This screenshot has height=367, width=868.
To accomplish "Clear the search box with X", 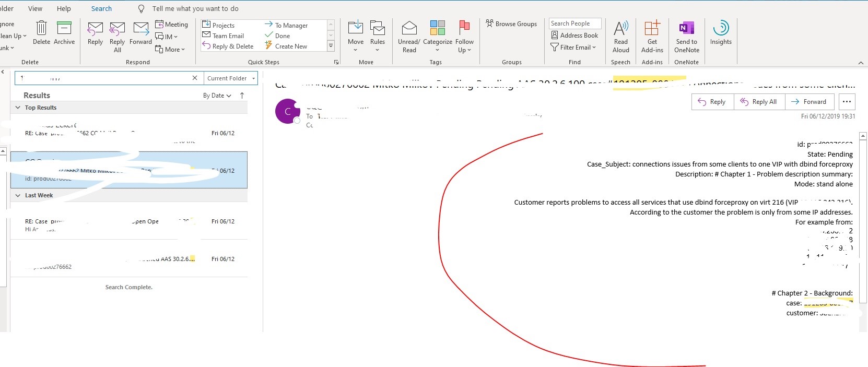I will tap(195, 78).
